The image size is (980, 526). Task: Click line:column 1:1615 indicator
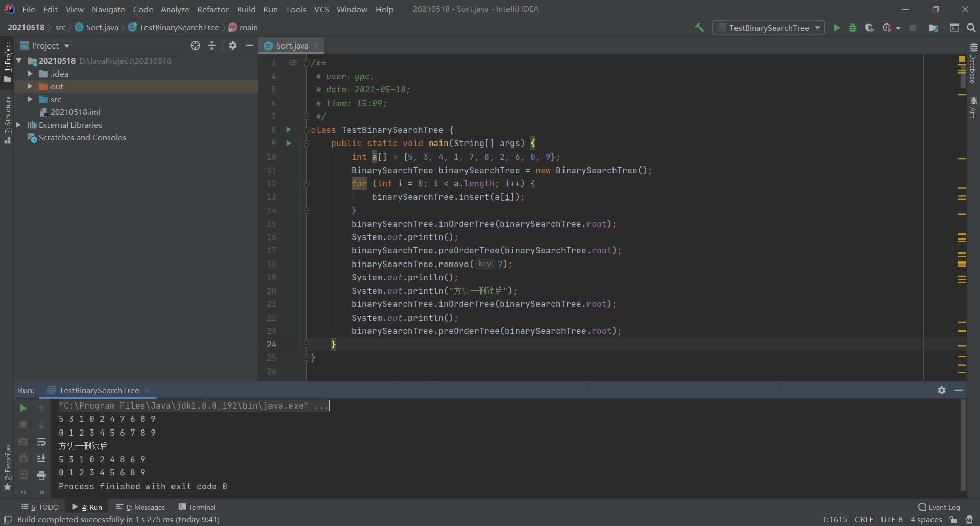835,520
